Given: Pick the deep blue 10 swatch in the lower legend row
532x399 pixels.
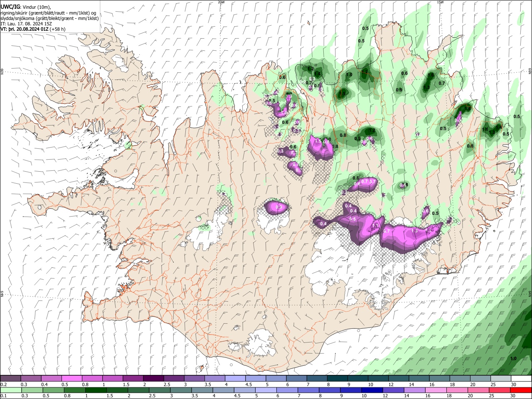Looking at the screenshot, I should click(372, 390).
